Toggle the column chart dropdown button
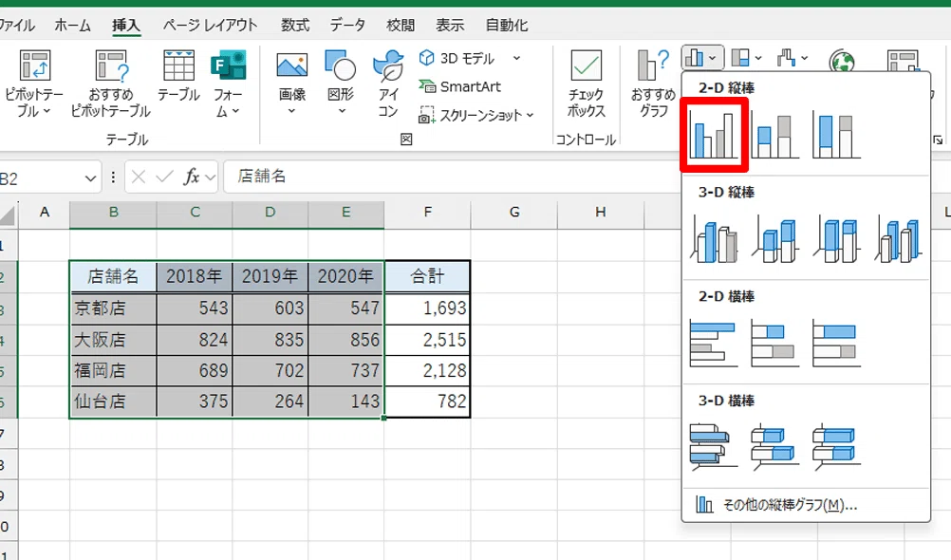The width and height of the screenshot is (951, 560). click(x=701, y=58)
